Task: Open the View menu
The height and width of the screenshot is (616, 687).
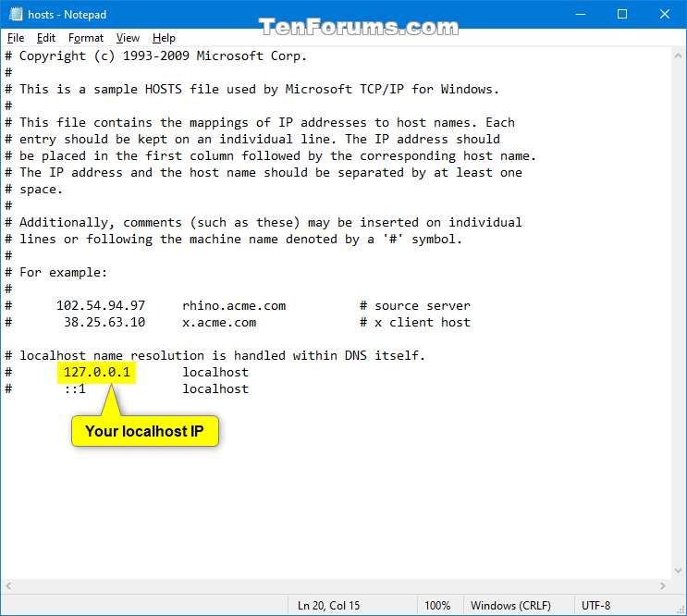Action: tap(128, 38)
